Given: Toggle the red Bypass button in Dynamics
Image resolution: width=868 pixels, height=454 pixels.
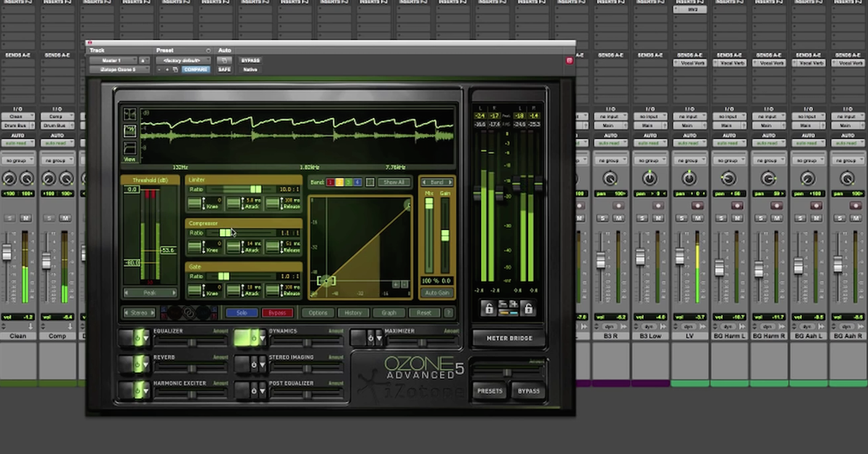Looking at the screenshot, I should 277,313.
